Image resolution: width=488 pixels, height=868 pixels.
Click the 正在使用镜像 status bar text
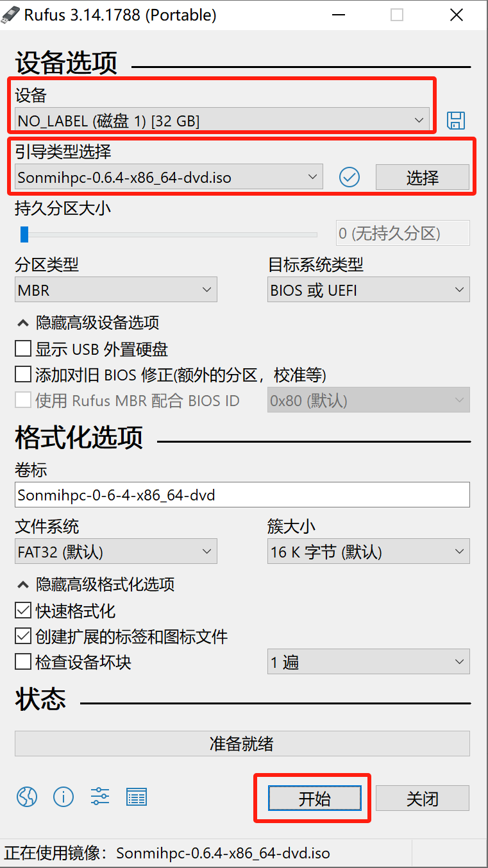coord(167,853)
